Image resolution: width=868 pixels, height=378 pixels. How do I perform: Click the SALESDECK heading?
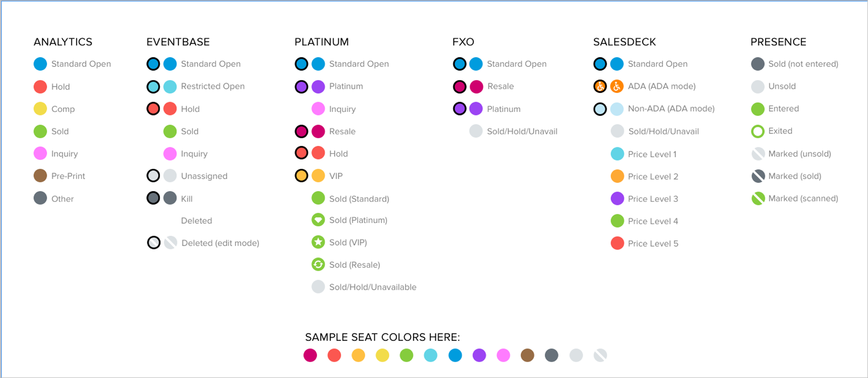tap(624, 42)
